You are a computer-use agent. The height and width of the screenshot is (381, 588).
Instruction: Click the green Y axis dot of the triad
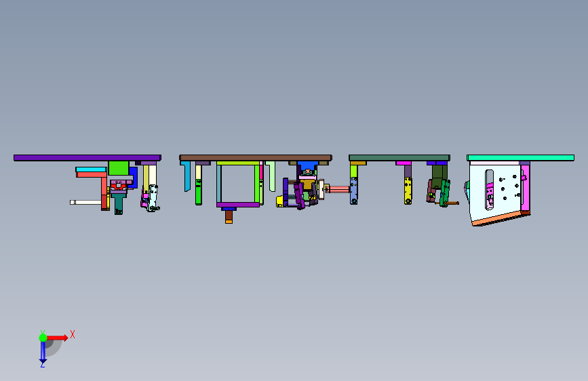pyautogui.click(x=43, y=338)
